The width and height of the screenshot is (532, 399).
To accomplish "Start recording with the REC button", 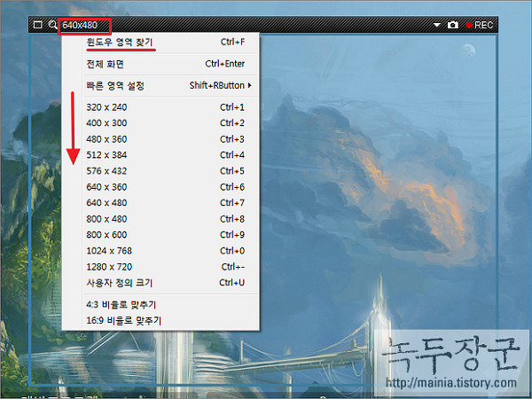I will [x=479, y=25].
